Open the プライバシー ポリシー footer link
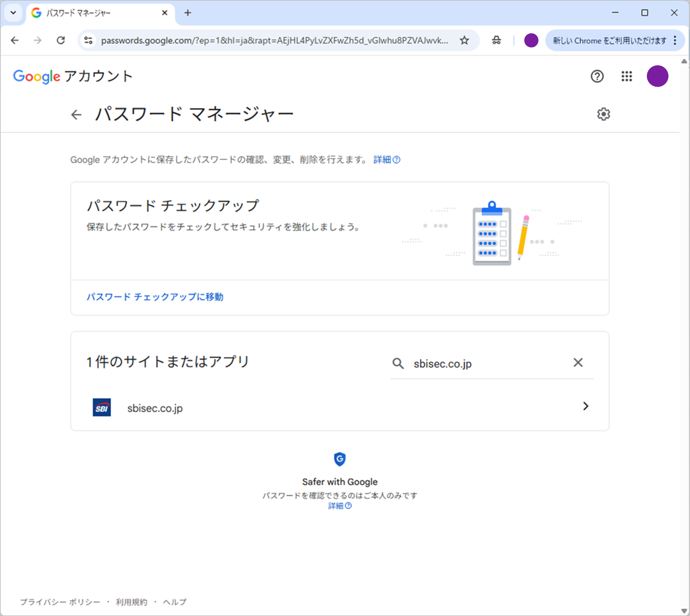Screen dimensions: 690x616 pyautogui.click(x=60, y=602)
